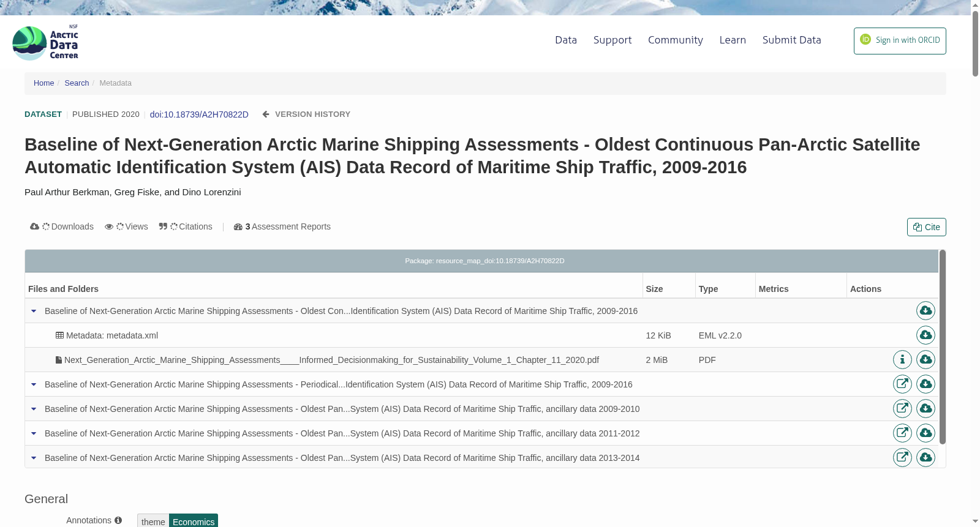
Task: Open the Learn menu
Action: pyautogui.click(x=733, y=40)
